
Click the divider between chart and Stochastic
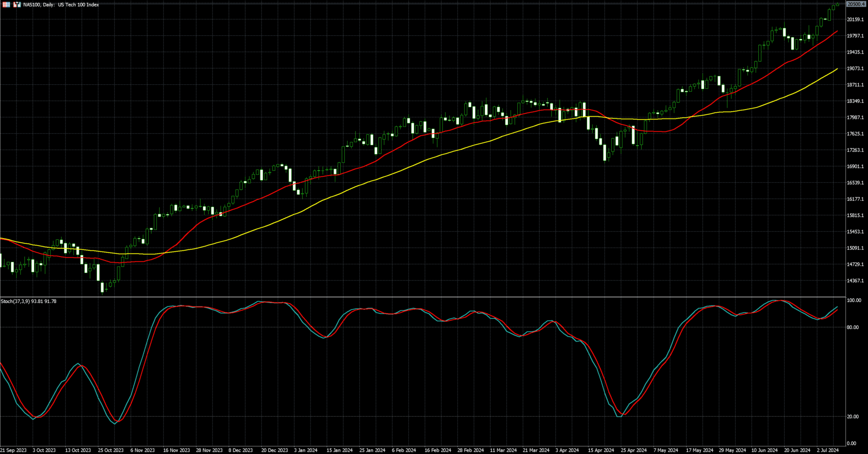tap(423, 297)
